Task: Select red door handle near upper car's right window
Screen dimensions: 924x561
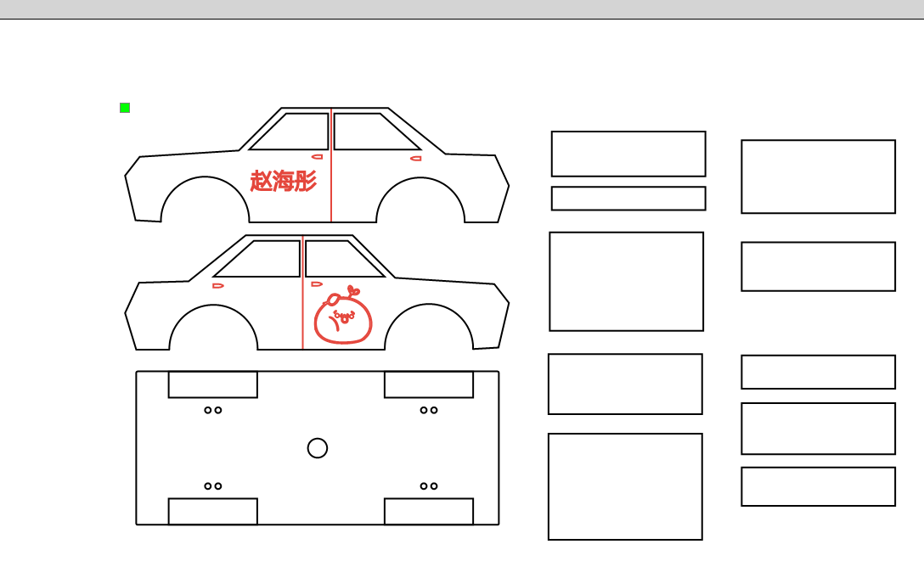Action: tap(416, 159)
